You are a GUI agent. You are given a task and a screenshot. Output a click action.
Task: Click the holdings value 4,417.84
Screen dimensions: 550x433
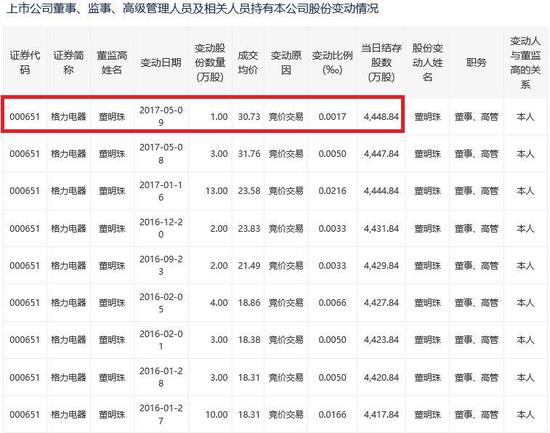coord(381,415)
